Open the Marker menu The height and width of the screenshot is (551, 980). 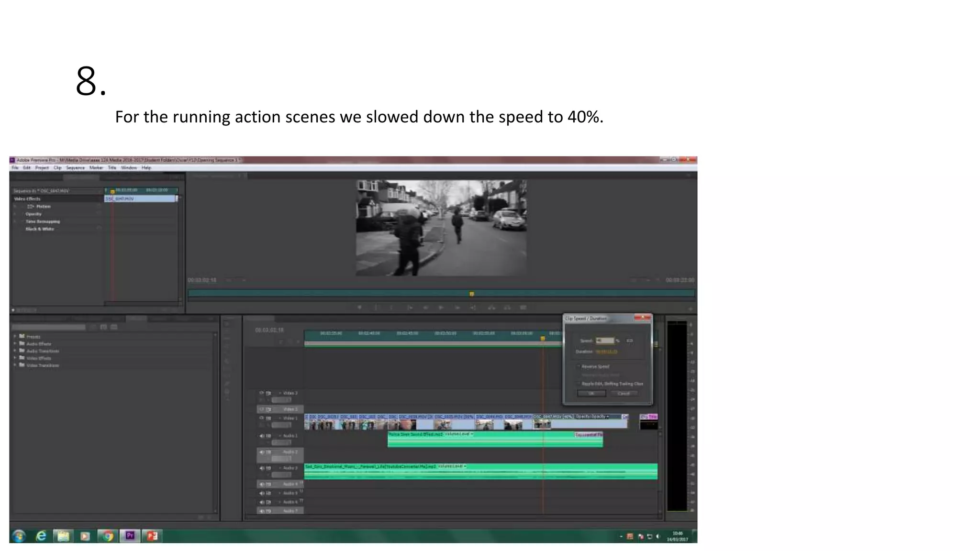click(96, 168)
